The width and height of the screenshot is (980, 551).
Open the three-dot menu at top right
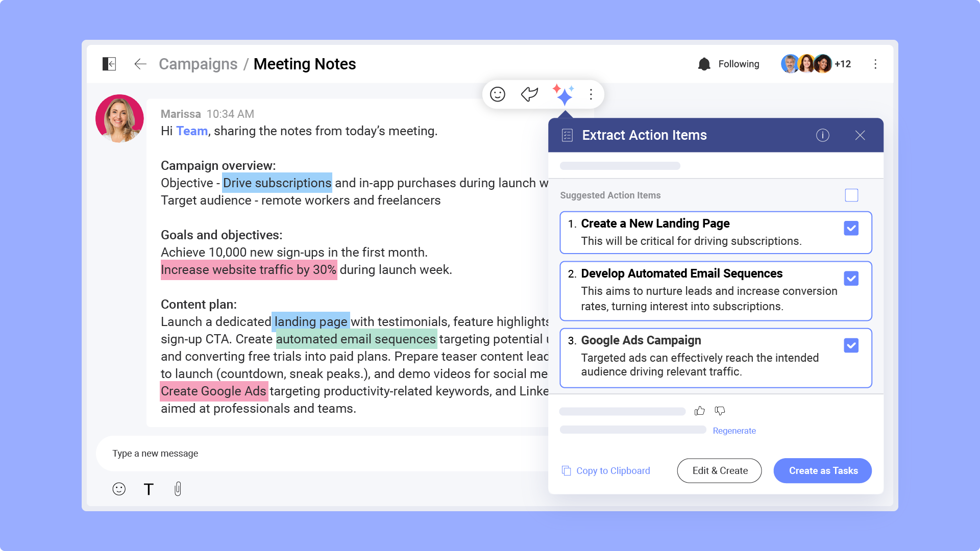click(x=875, y=64)
